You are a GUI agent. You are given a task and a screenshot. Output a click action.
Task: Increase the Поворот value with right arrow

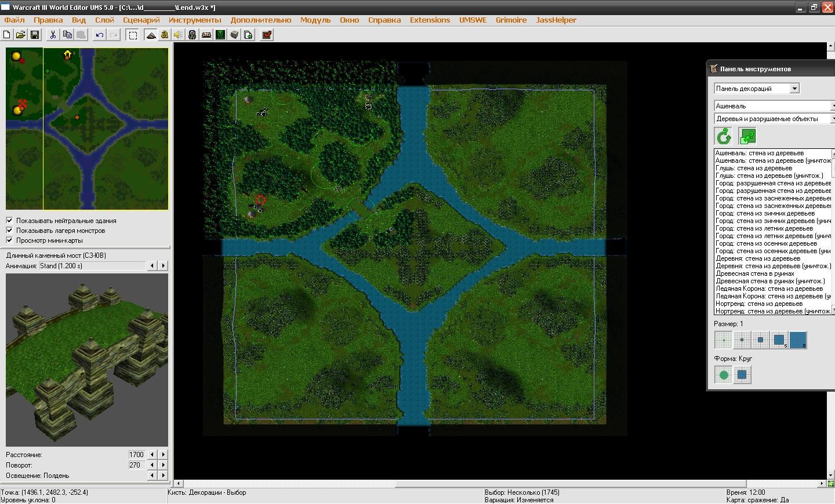coord(163,465)
